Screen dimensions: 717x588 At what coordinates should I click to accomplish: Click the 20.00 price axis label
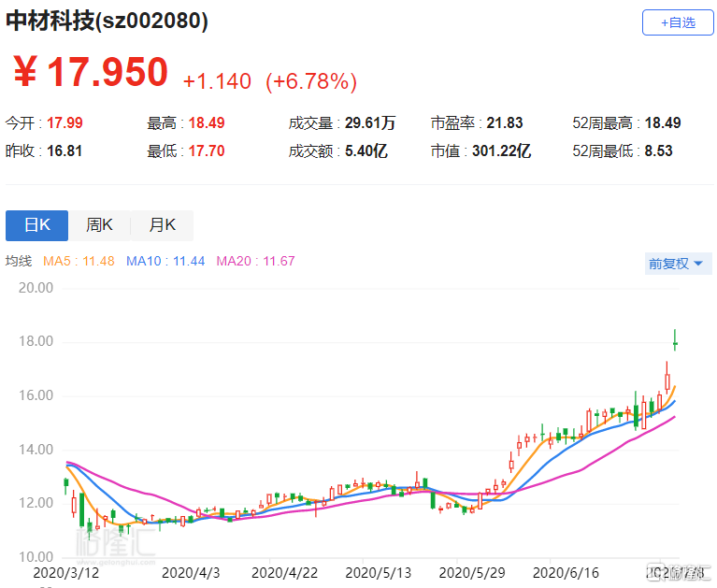[x=36, y=288]
